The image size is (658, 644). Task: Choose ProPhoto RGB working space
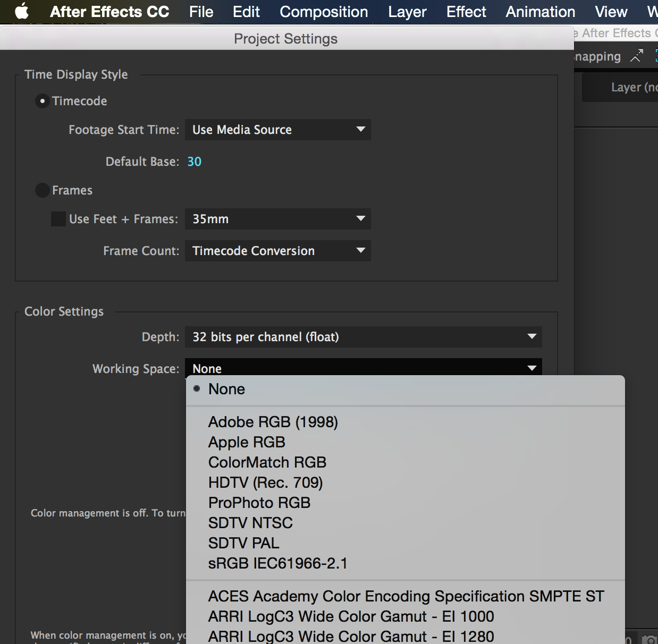(406, 503)
